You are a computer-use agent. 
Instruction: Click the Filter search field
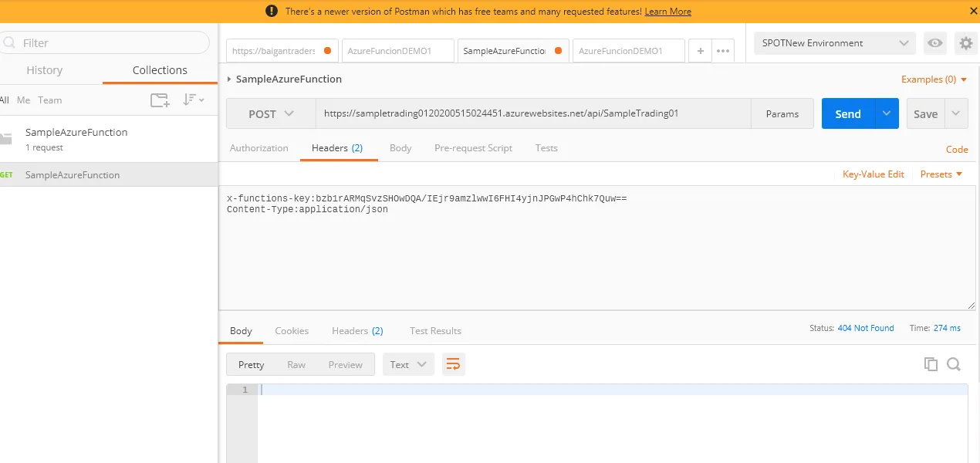[105, 43]
